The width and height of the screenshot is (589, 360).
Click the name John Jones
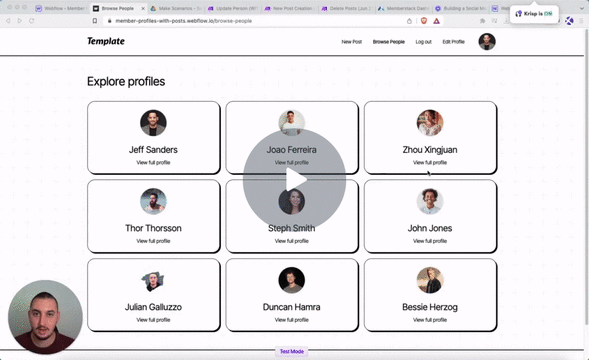tap(430, 228)
